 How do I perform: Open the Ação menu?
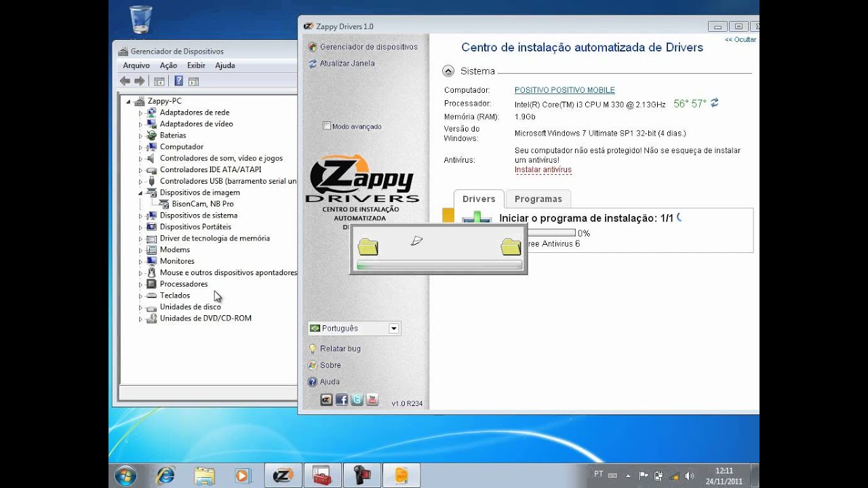(x=168, y=66)
